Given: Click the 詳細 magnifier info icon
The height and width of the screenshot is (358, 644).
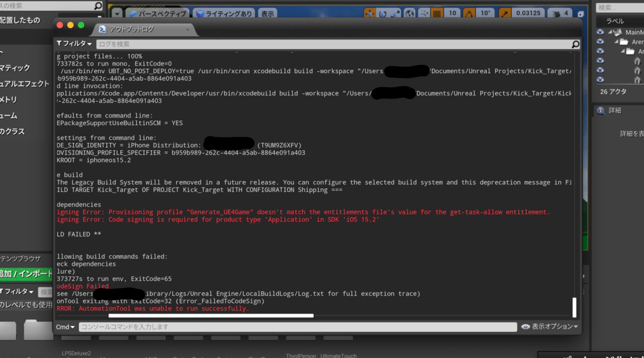Looking at the screenshot, I should pyautogui.click(x=601, y=111).
